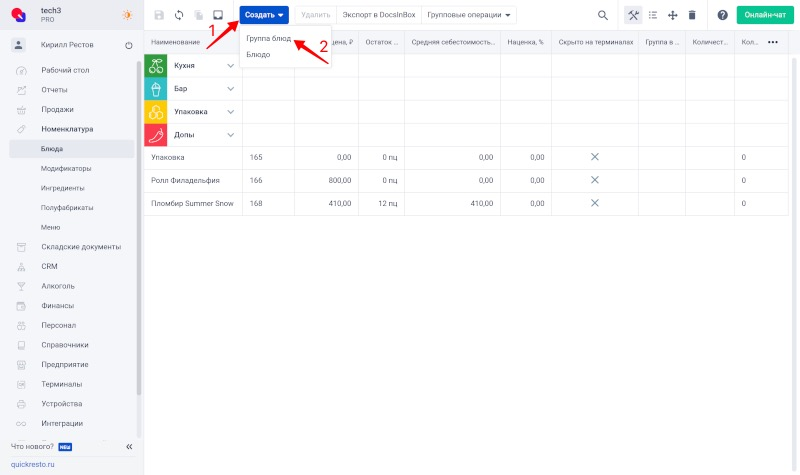The image size is (800, 475).
Task: Open Терминалы in sidebar
Action: pos(62,384)
